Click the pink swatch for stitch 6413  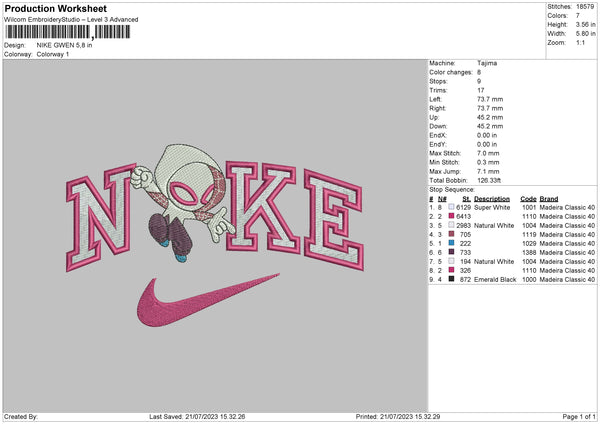coord(451,216)
